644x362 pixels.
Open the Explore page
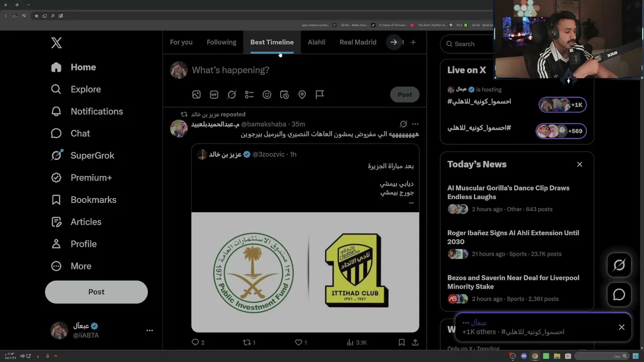click(x=76, y=89)
